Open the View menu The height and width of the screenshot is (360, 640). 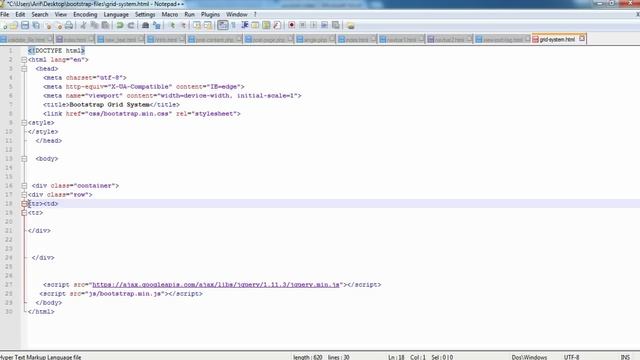(x=60, y=14)
